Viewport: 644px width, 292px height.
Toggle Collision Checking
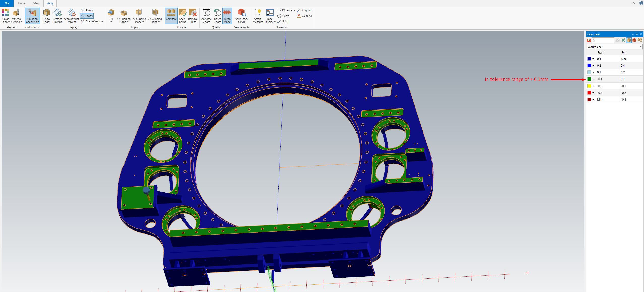(x=33, y=16)
